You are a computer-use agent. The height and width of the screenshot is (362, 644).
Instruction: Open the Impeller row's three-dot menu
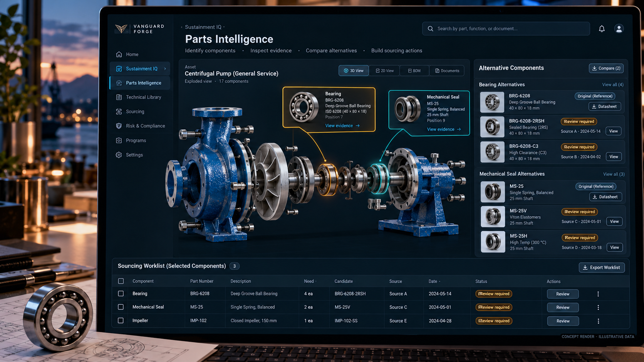click(x=598, y=321)
